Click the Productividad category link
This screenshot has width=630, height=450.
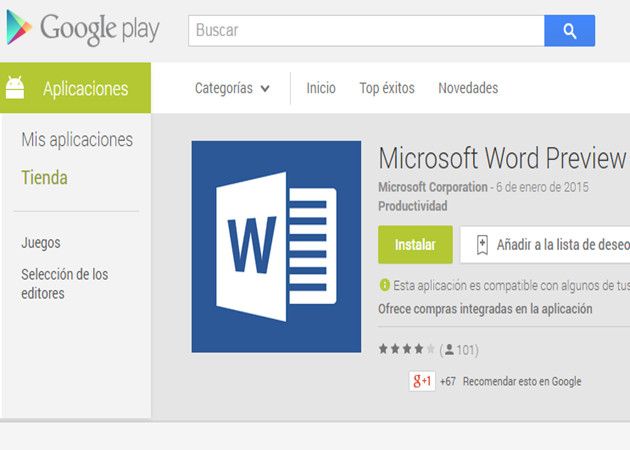point(413,206)
